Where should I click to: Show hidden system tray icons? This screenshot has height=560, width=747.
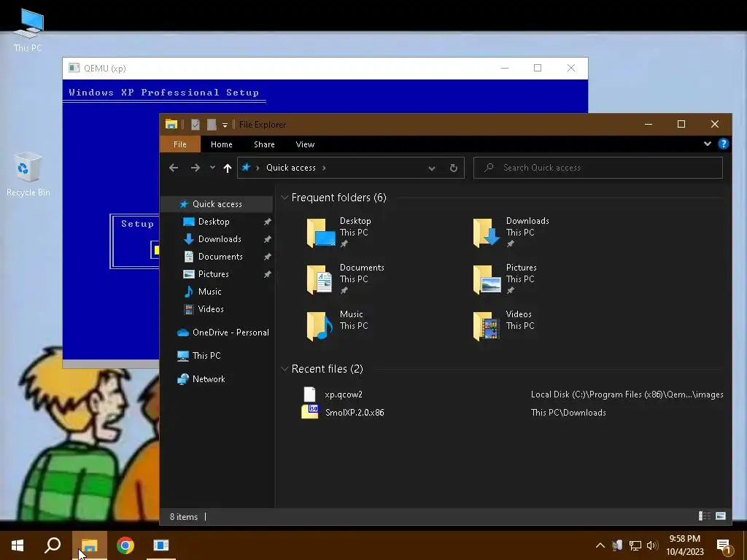pyautogui.click(x=600, y=545)
